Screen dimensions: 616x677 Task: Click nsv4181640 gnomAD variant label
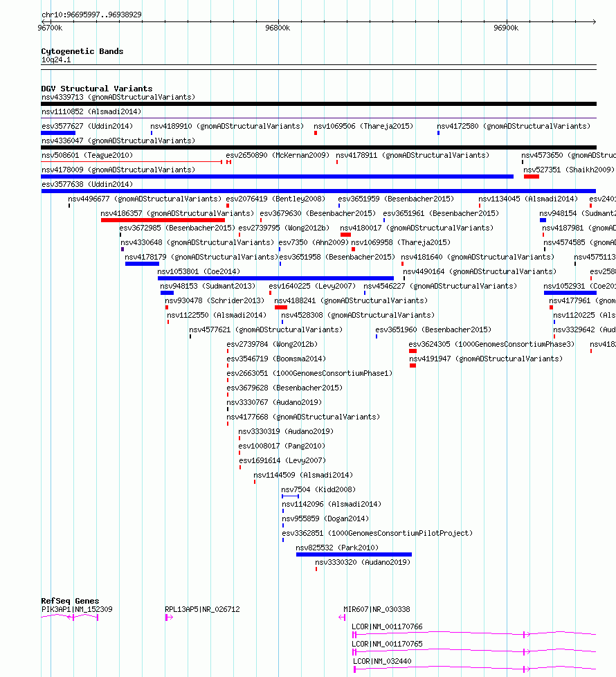478,258
